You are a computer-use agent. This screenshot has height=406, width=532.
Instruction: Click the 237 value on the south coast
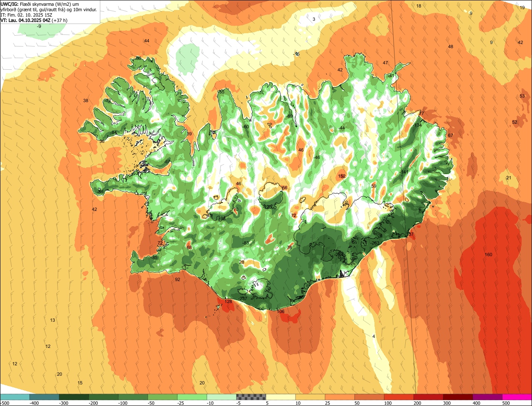[x=244, y=298]
